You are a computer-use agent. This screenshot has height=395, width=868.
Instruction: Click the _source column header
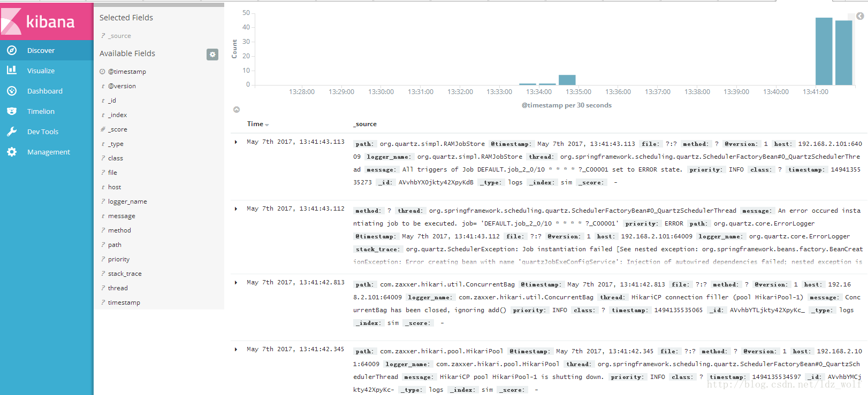click(x=365, y=124)
